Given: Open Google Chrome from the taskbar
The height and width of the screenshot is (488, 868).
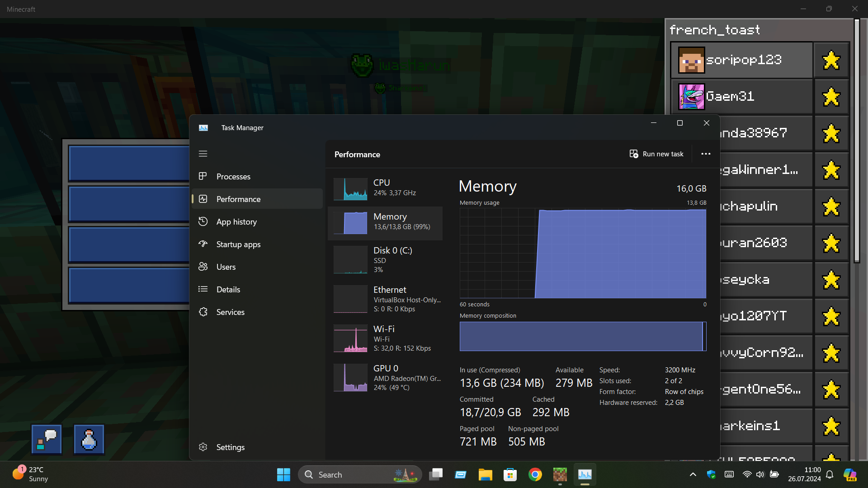Looking at the screenshot, I should [535, 474].
